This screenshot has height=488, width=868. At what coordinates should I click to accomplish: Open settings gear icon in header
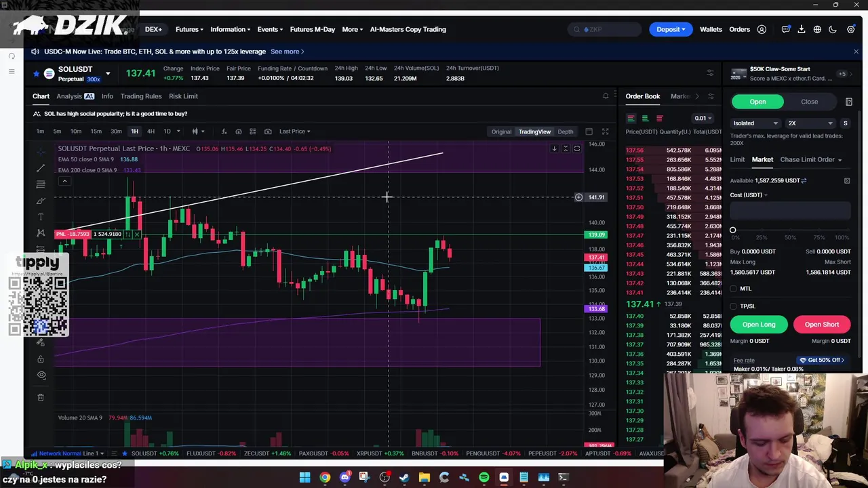[x=850, y=29]
